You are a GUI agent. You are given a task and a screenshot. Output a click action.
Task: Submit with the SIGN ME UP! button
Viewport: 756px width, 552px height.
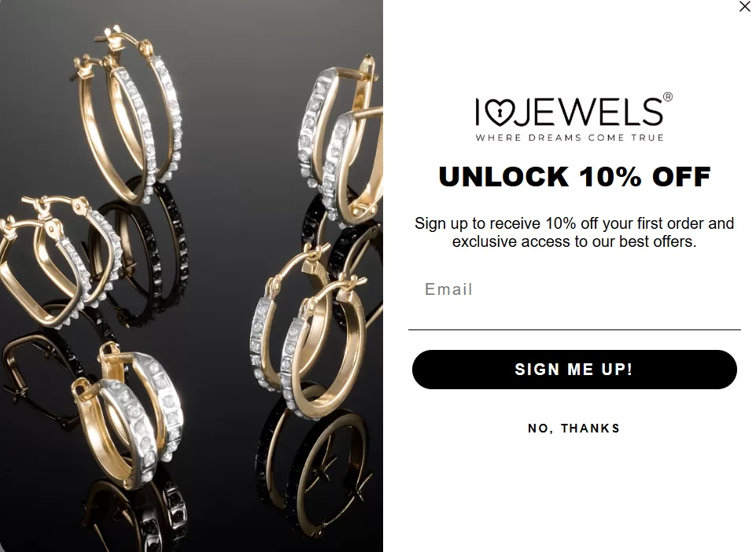point(574,370)
